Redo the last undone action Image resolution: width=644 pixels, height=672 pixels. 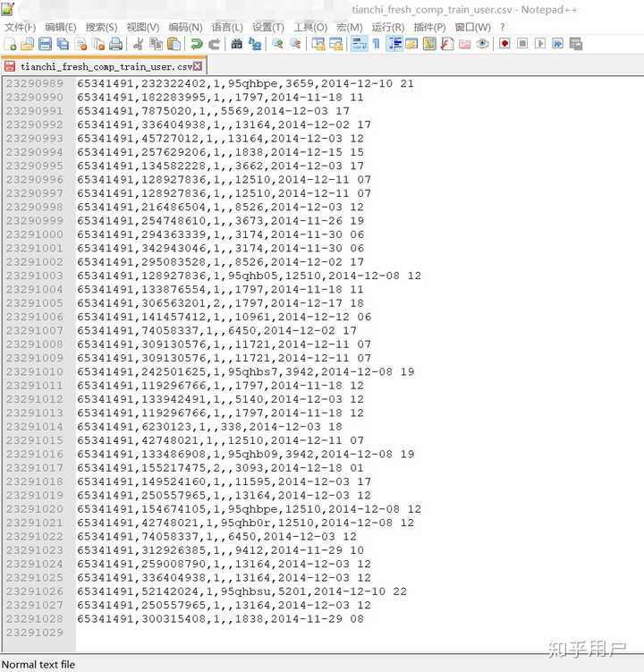(x=214, y=44)
